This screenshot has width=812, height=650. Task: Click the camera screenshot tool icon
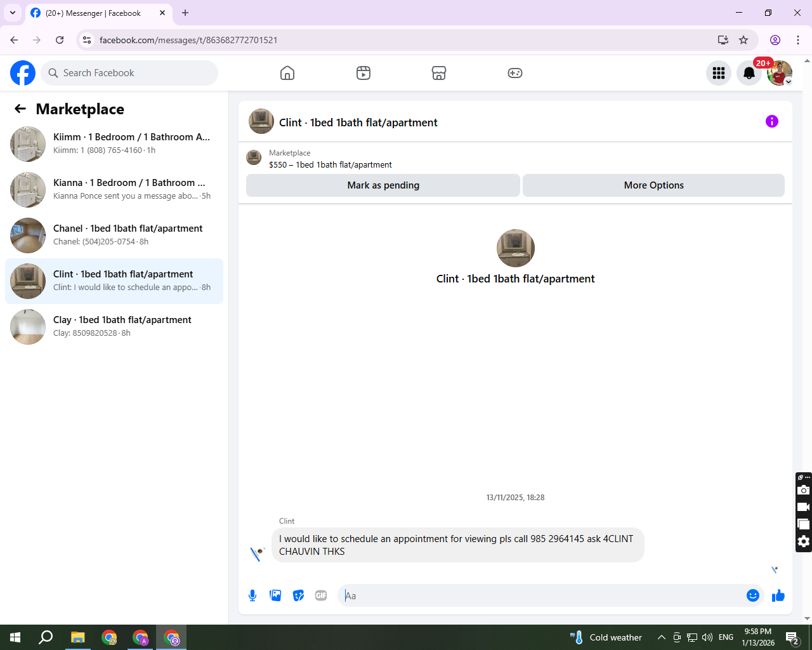point(804,490)
